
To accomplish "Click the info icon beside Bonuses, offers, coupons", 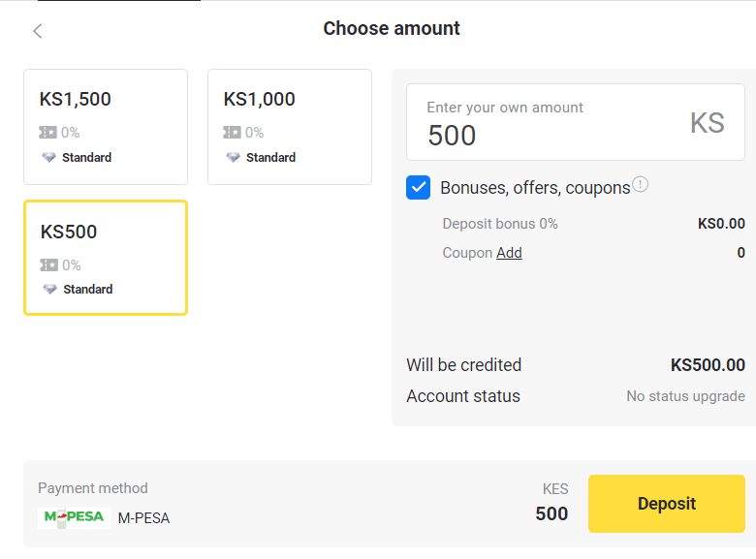I will pyautogui.click(x=641, y=184).
